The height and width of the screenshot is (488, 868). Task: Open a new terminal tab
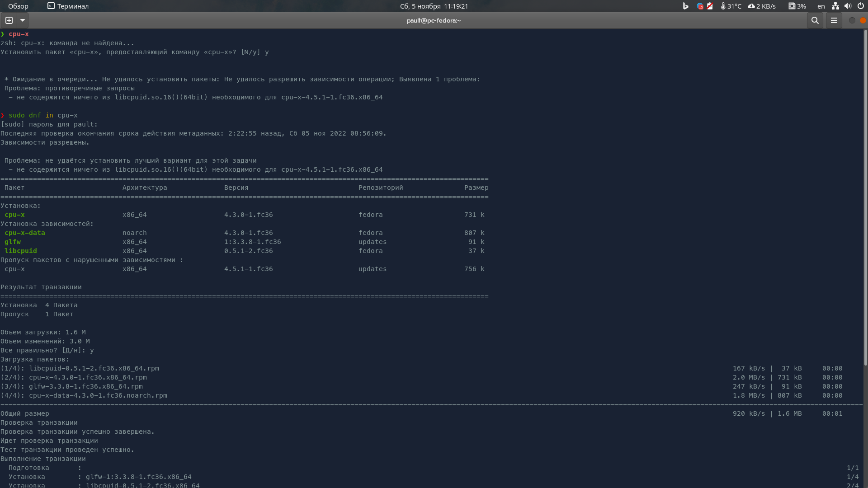(x=9, y=20)
